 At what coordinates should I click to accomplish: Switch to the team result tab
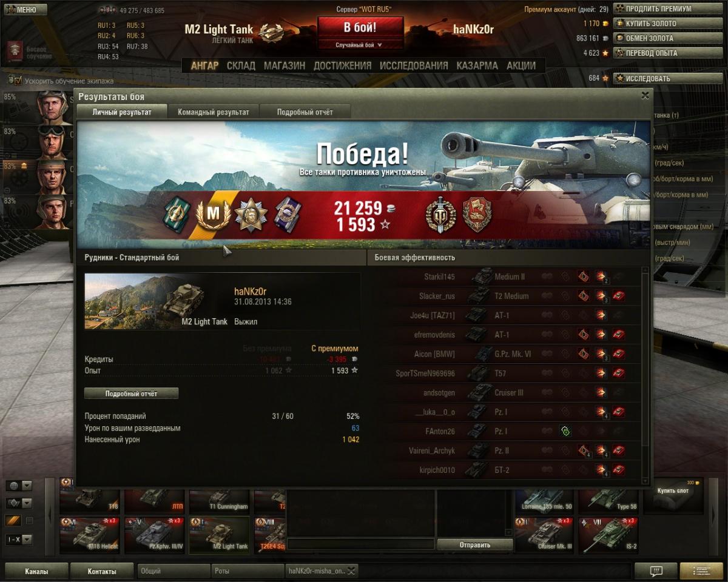click(x=214, y=112)
